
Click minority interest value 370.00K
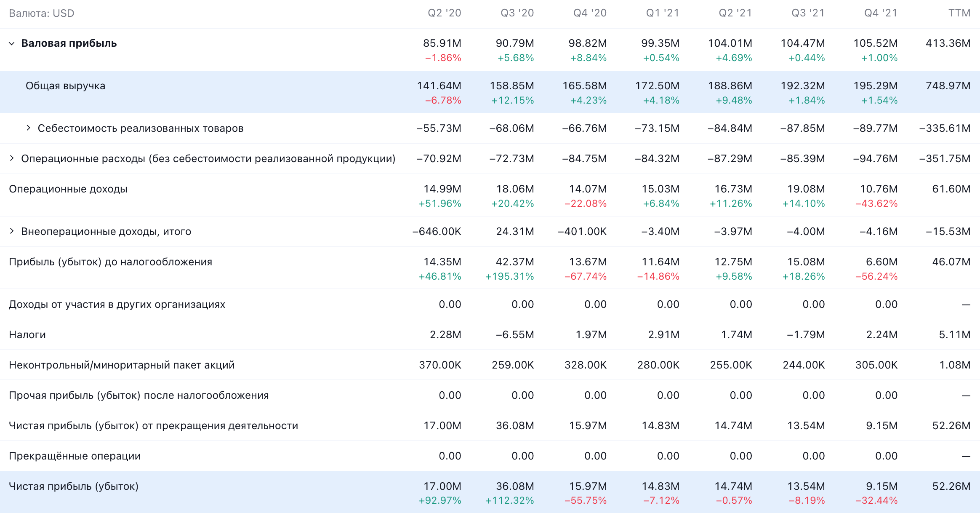(440, 365)
